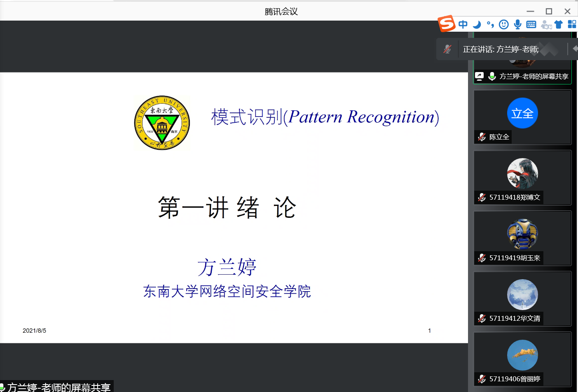
Task: Close the 腾讯会议 window
Action: point(567,12)
